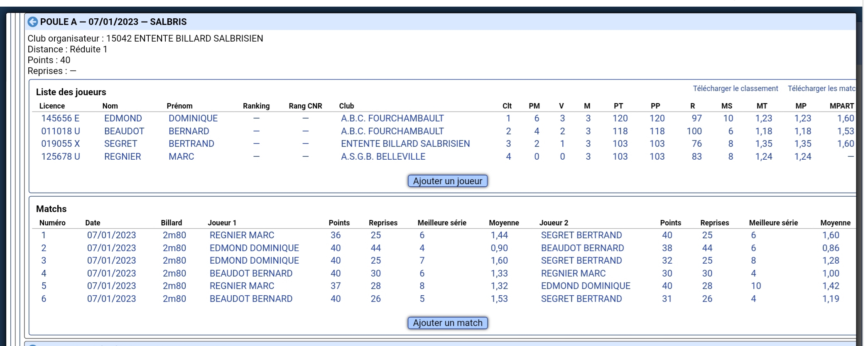Open the Télécharger le classement link

[x=735, y=89]
